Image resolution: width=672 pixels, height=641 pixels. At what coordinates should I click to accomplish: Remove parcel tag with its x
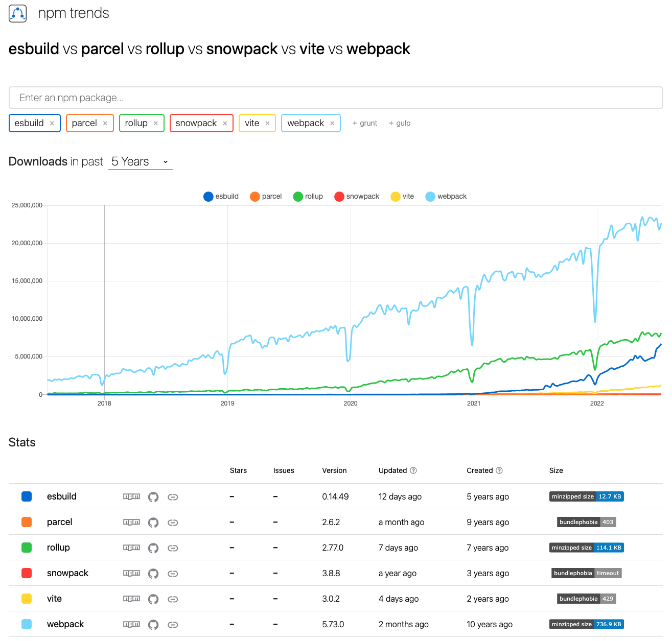[x=105, y=123]
